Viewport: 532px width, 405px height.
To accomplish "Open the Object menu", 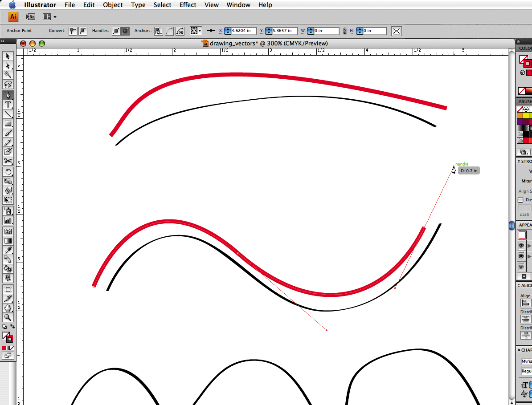I will (x=113, y=5).
